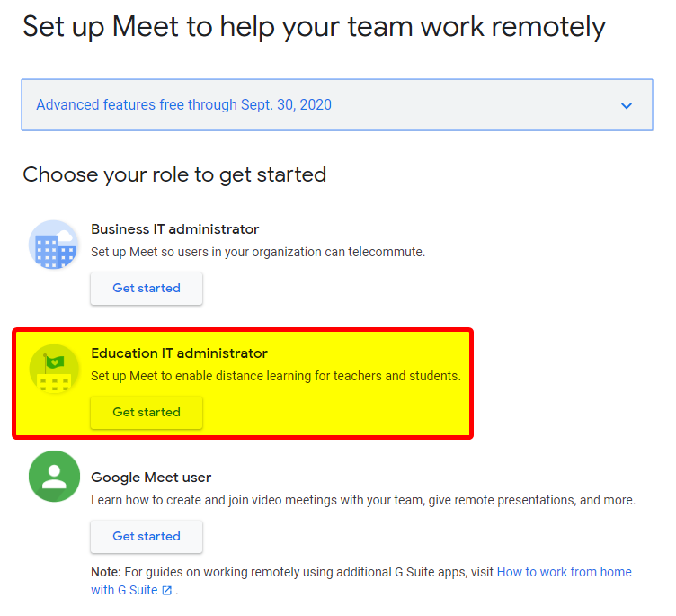Screen dimensions: 676x616
Task: Click the green Google Meet user avatar icon
Action: [54, 477]
